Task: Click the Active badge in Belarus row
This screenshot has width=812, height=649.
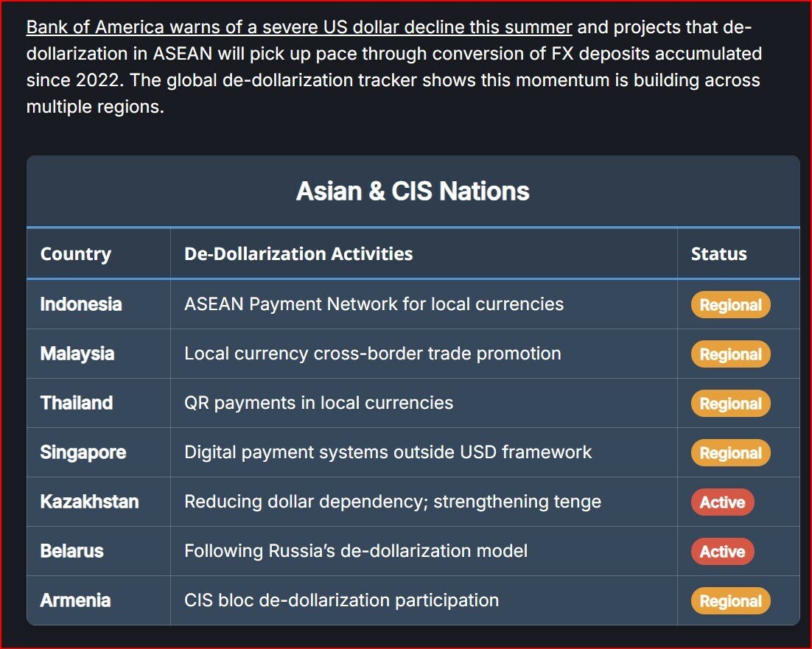Action: (722, 552)
